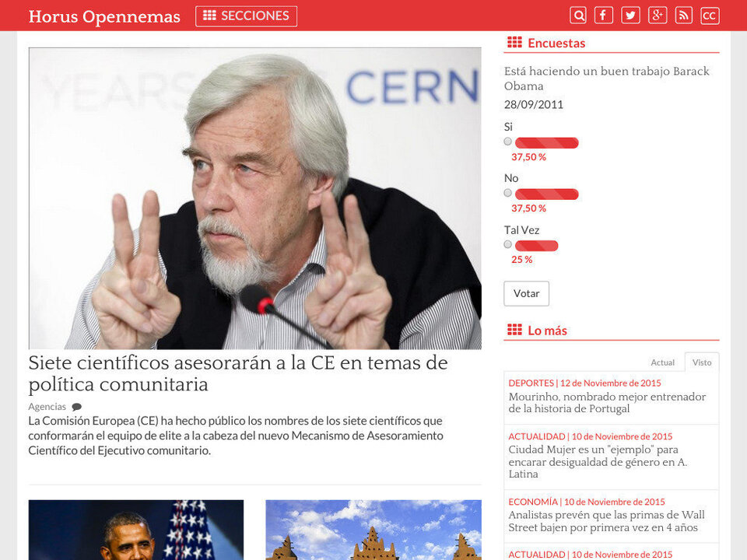Select the 'Si' poll radio button
The width and height of the screenshot is (747, 560).
[x=508, y=142]
